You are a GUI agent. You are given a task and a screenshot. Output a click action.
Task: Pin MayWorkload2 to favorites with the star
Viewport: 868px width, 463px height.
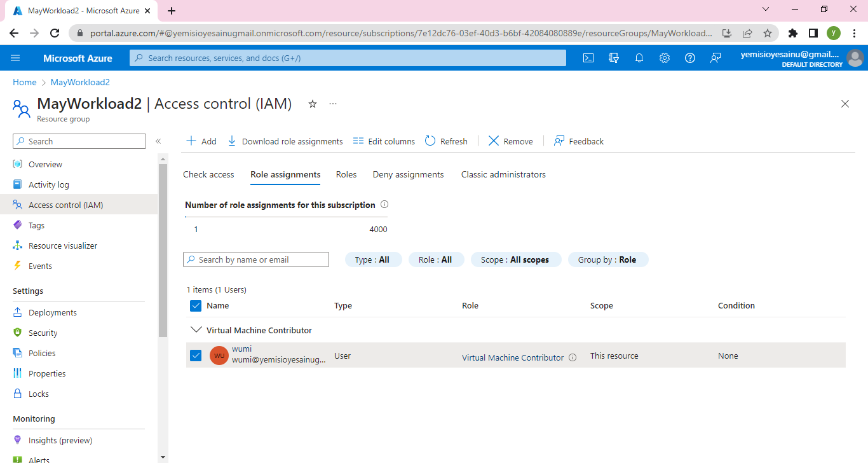point(313,104)
